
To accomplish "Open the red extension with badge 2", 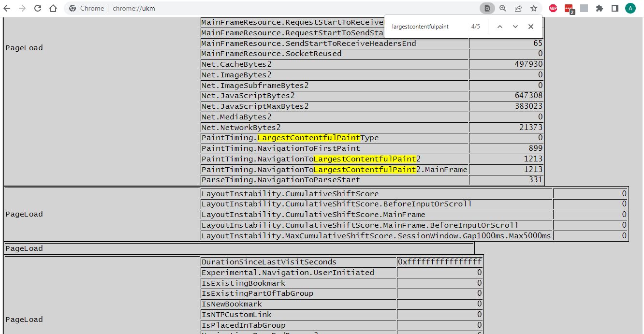I will click(x=569, y=8).
